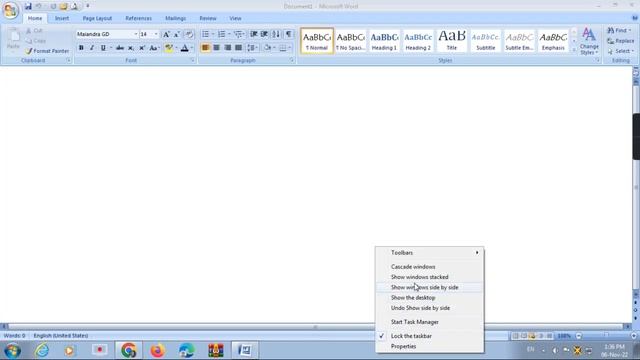Open the font size dropdown showing 14

pos(156,34)
